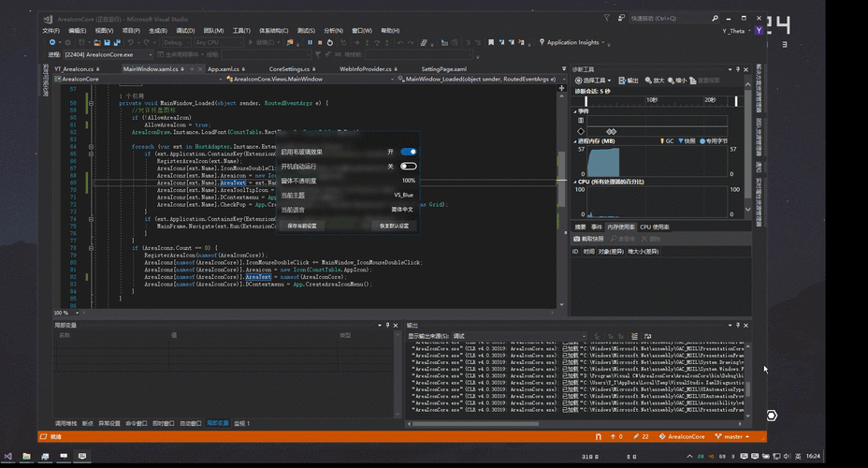Open File Explorer from the taskbar
The image size is (868, 468).
click(x=26, y=456)
